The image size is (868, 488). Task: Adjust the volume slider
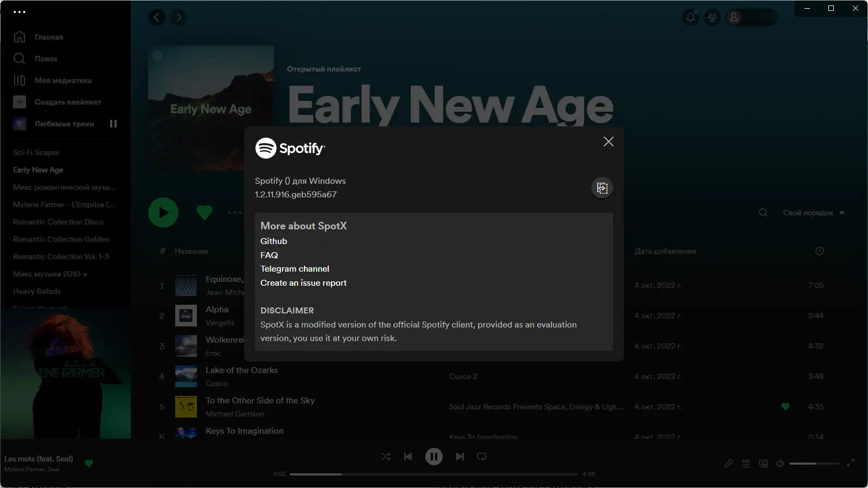tap(814, 464)
